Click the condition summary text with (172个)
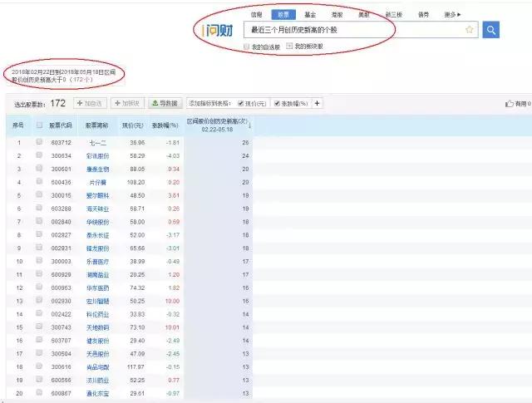 [63, 76]
